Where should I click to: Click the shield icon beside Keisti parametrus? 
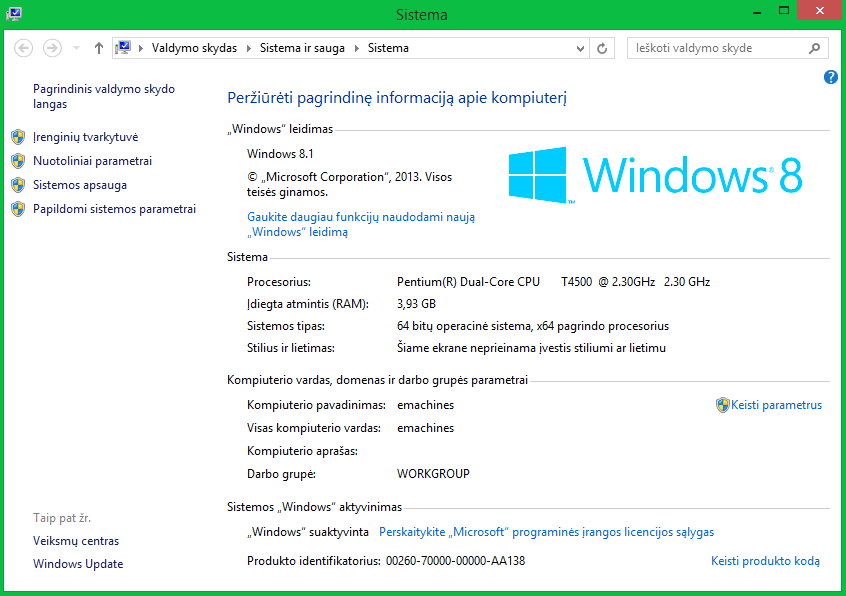722,405
